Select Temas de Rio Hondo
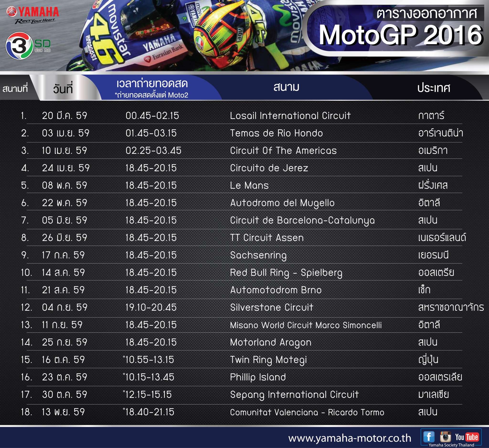489x448 pixels. coord(276,133)
